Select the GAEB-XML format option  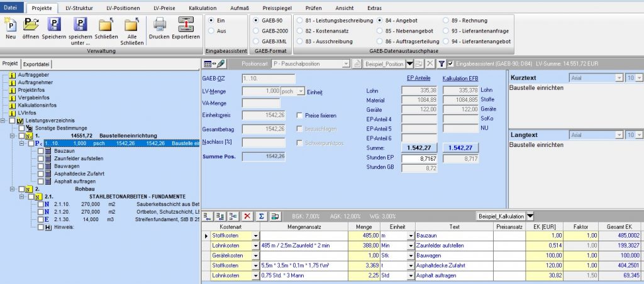click(x=256, y=41)
